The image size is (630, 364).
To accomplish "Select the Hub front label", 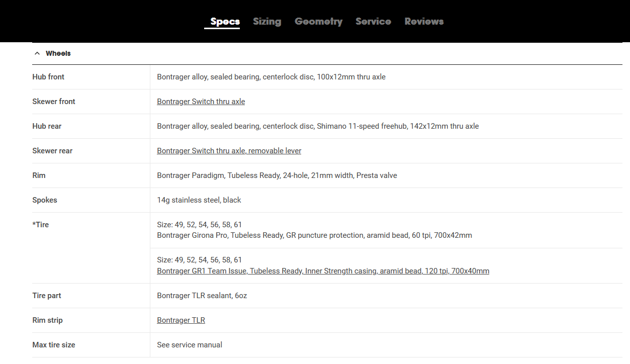I will pyautogui.click(x=48, y=77).
